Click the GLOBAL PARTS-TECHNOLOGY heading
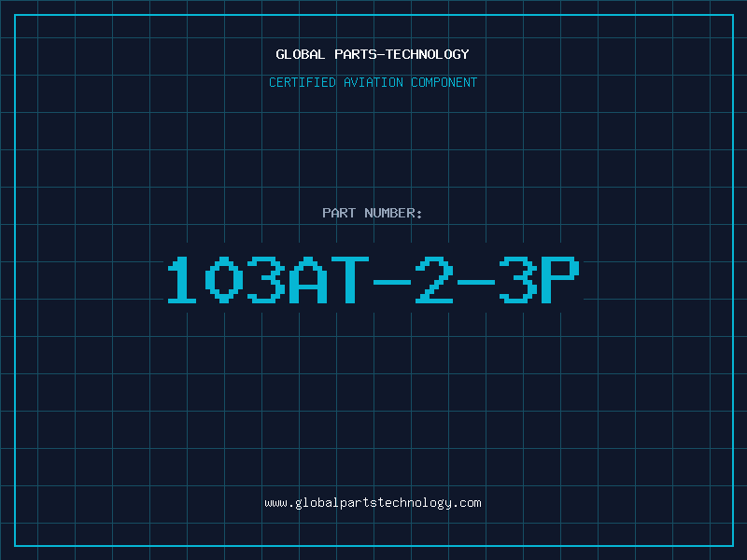Screen dimensions: 747x560 (x=373, y=54)
